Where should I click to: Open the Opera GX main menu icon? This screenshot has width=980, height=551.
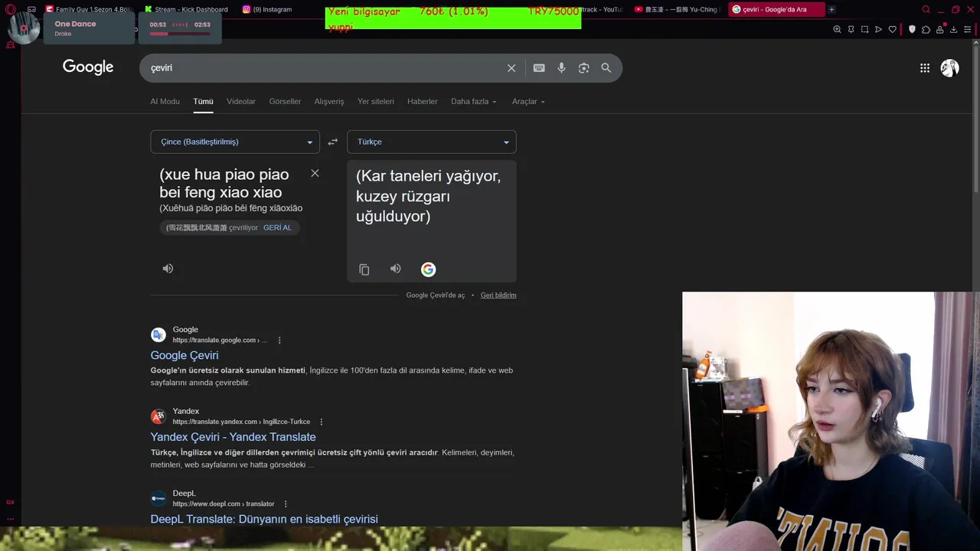click(x=11, y=9)
